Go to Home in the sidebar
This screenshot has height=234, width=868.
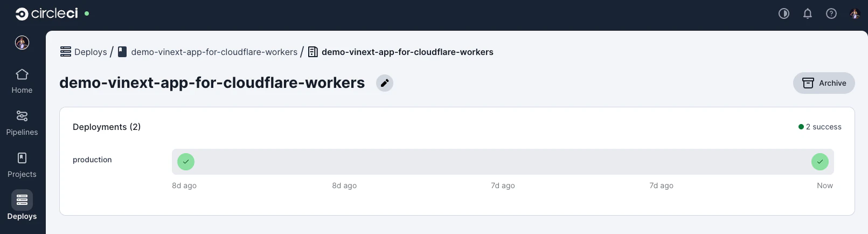tap(22, 81)
